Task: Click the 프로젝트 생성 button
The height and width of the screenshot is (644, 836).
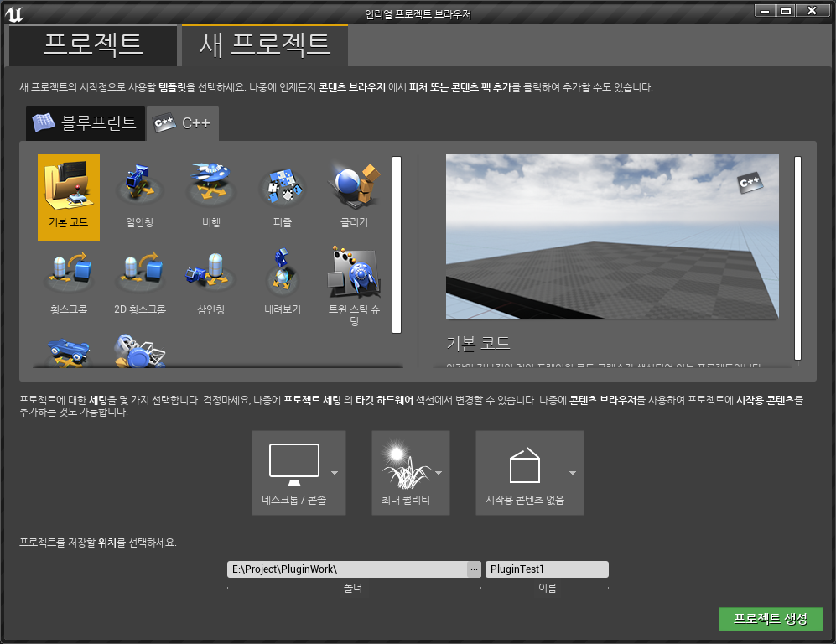Action: point(771,619)
